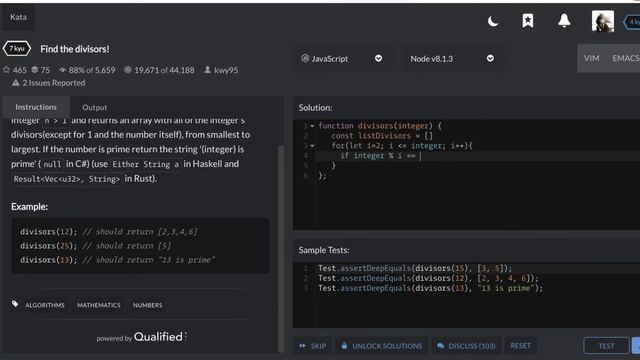Click the skip arrows icon

tap(302, 346)
